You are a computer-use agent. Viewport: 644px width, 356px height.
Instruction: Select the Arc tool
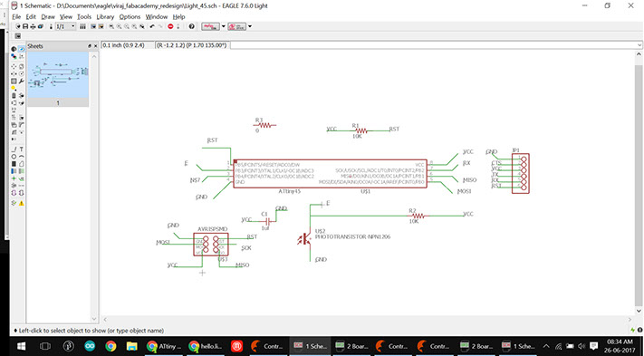pos(22,157)
